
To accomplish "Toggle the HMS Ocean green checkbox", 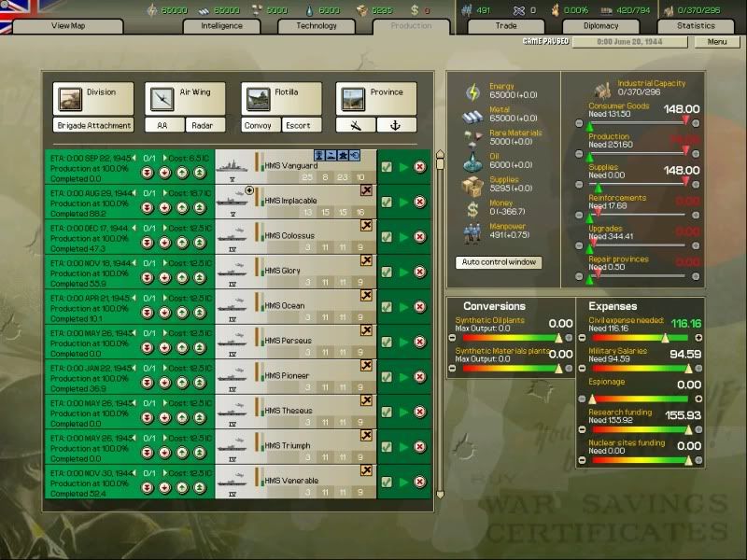I will [386, 306].
